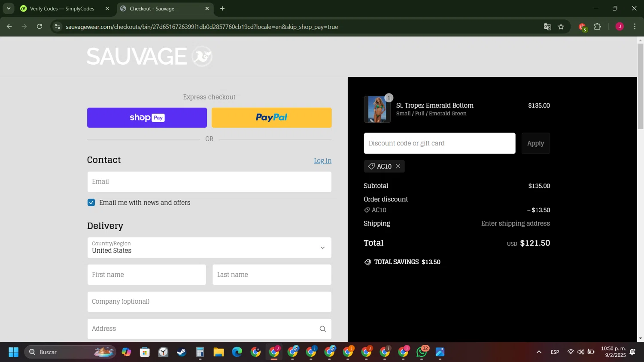The height and width of the screenshot is (362, 644).
Task: Close the Checkout - Sauvage tab
Action: tap(207, 9)
